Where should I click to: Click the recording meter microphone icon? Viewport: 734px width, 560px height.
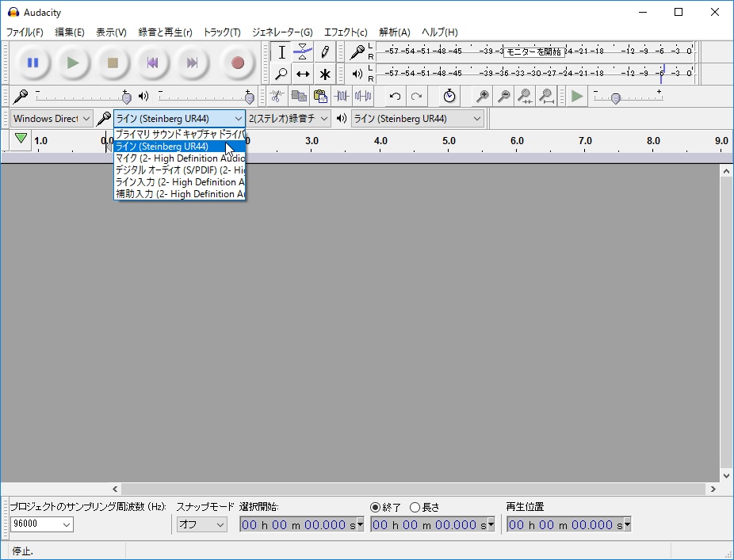(357, 51)
